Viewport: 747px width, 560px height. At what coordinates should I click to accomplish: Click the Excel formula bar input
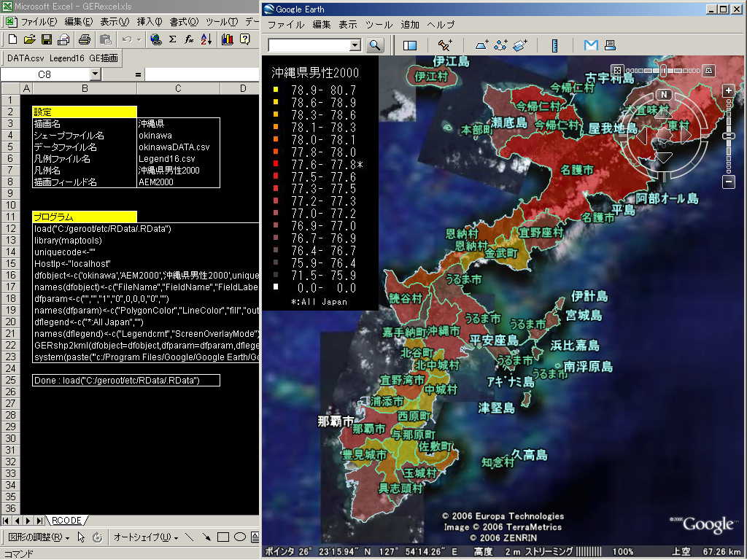[x=202, y=74]
